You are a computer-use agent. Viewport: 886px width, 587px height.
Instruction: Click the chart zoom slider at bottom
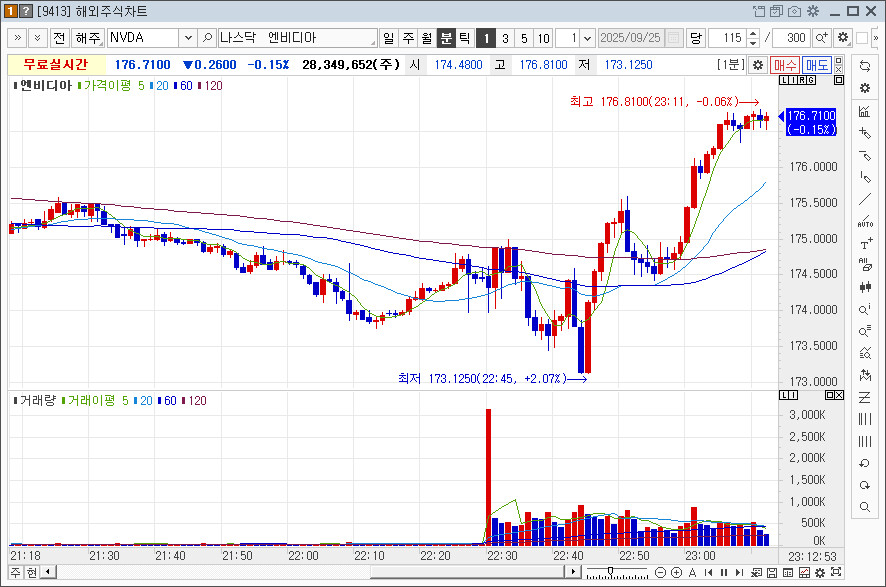click(612, 572)
